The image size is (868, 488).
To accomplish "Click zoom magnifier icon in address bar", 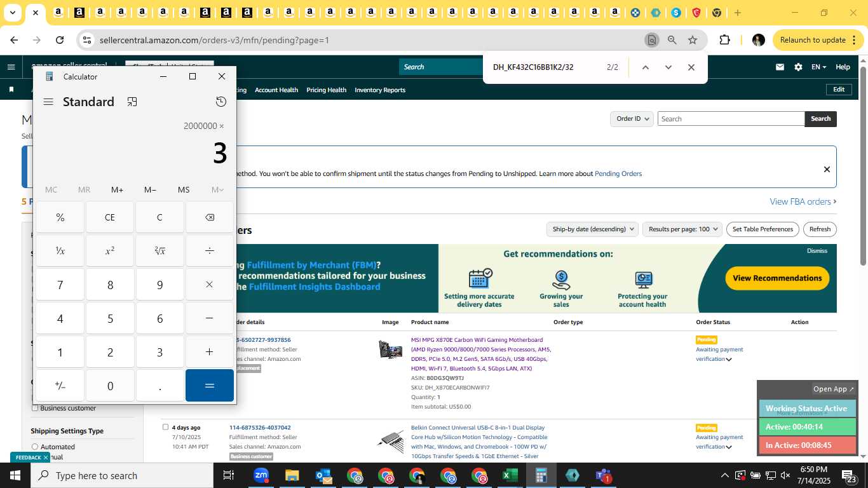I will [672, 40].
